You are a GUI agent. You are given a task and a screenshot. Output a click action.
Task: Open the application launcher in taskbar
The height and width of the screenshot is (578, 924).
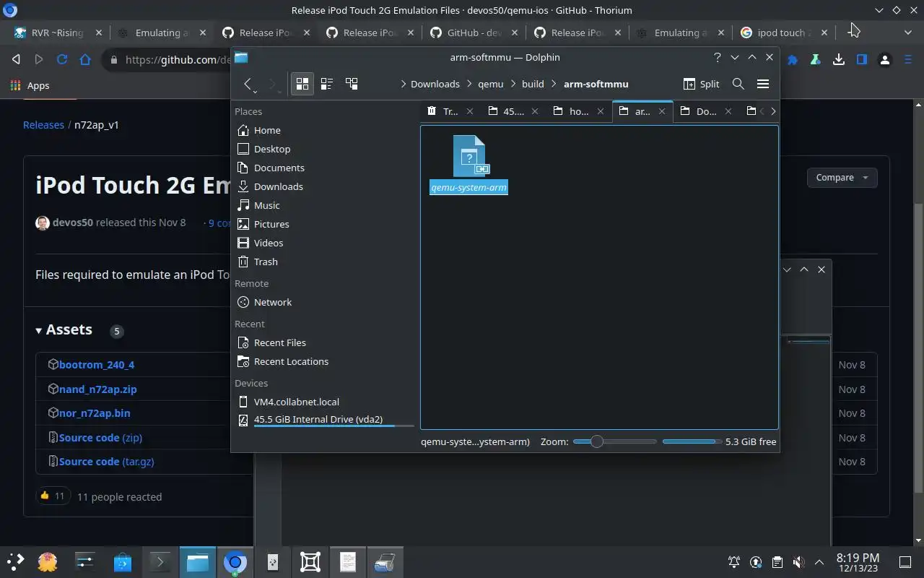pyautogui.click(x=16, y=562)
